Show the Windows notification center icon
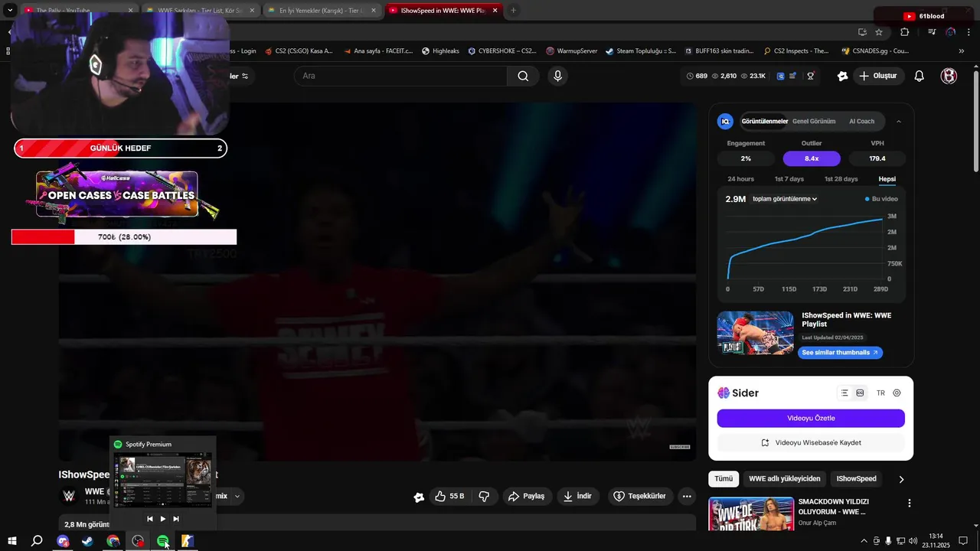 963,541
